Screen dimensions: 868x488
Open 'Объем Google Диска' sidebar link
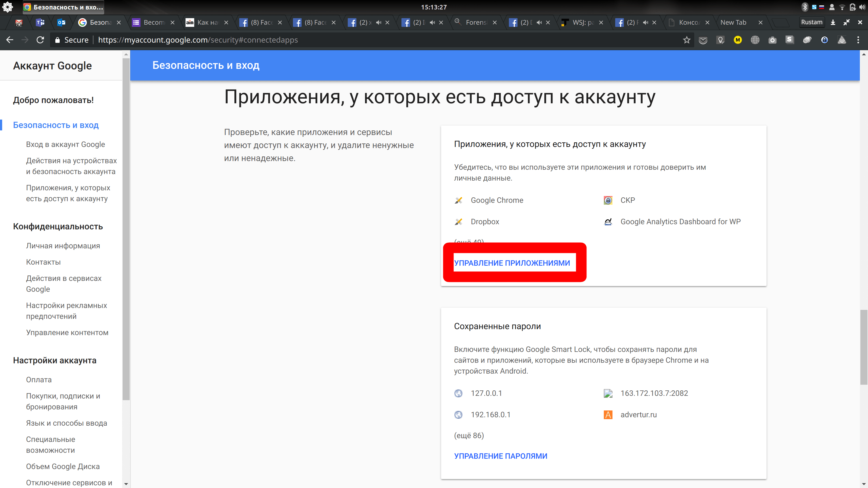[63, 466]
